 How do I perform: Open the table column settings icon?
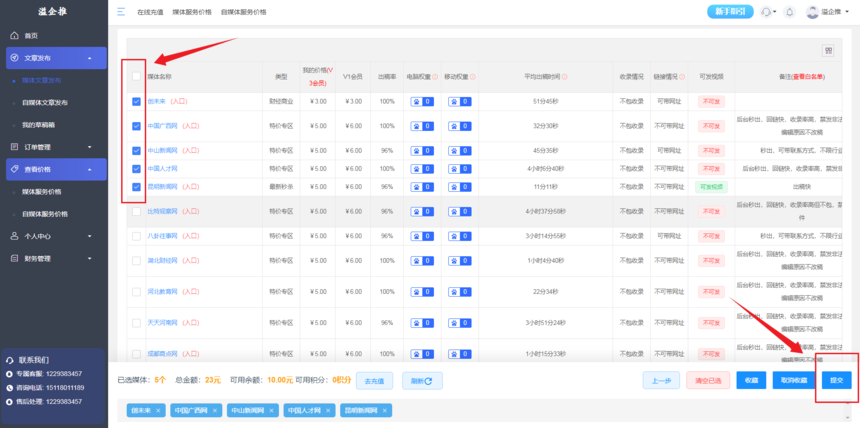coord(828,50)
